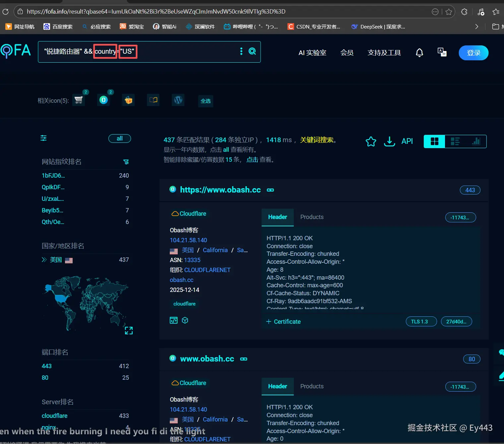The width and height of the screenshot is (504, 444).
Task: Select Header tab in first result
Action: (x=278, y=217)
